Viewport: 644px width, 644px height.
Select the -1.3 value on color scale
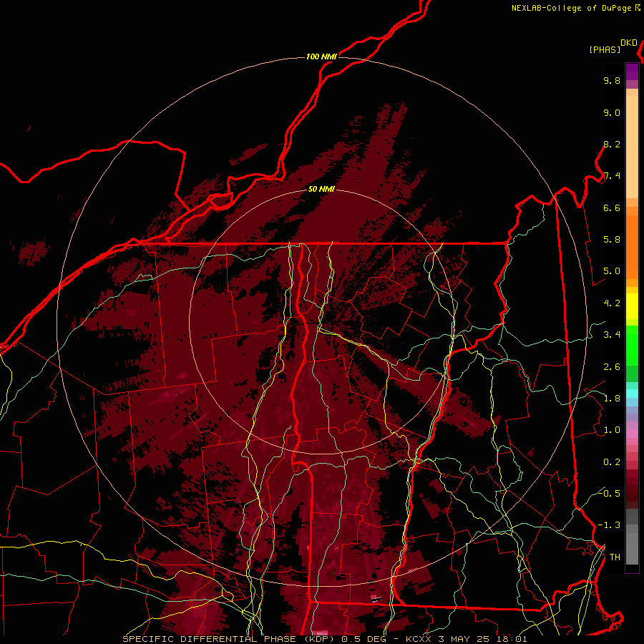609,525
